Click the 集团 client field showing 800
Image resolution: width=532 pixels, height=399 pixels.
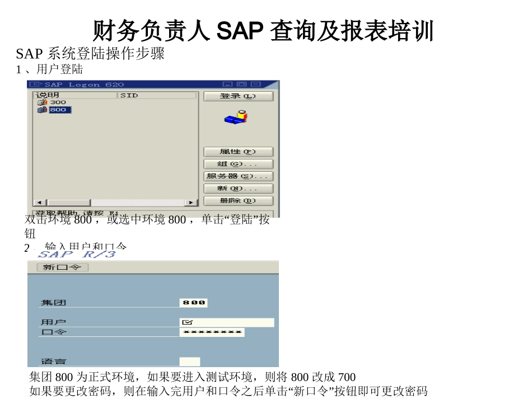tap(193, 303)
